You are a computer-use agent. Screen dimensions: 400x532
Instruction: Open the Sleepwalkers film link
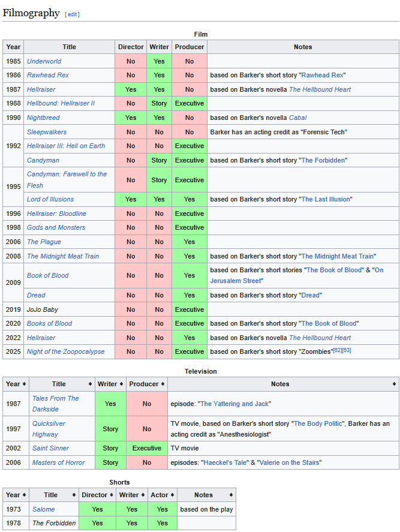click(x=47, y=132)
